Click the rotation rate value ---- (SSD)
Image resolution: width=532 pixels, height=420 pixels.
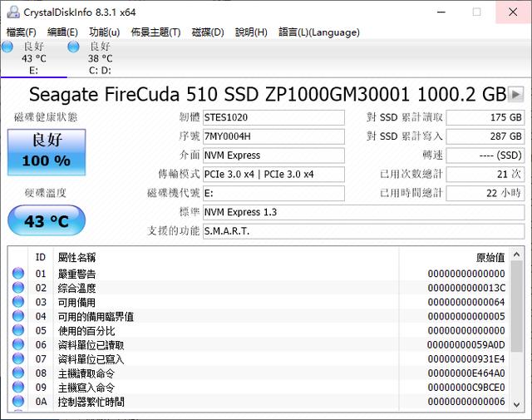tap(485, 156)
